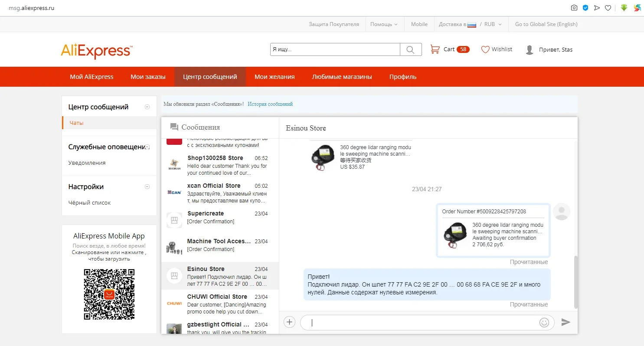Click the Machine Tool Accessories avatar
The height and width of the screenshot is (346, 644).
point(174,248)
